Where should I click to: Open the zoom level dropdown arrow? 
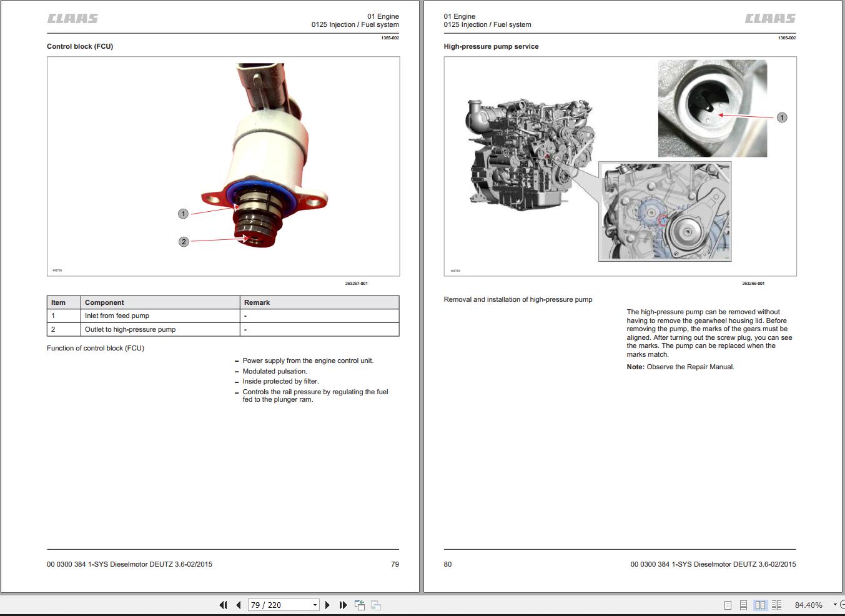(835, 605)
